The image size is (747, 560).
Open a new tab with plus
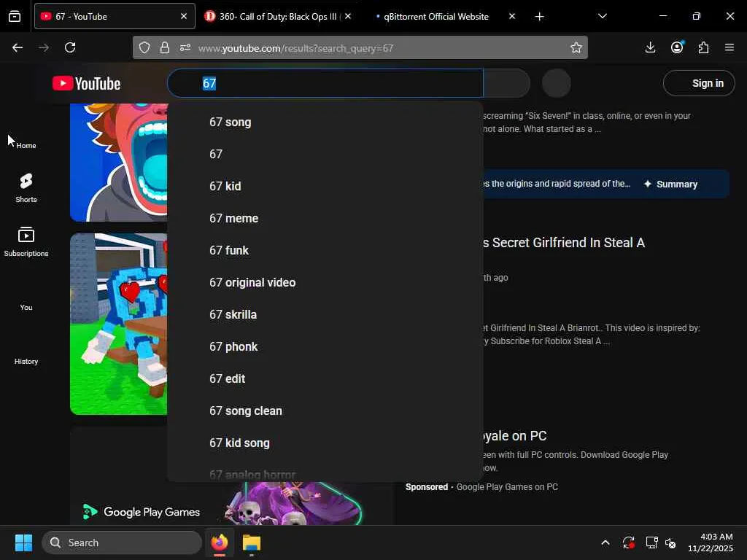pyautogui.click(x=539, y=17)
